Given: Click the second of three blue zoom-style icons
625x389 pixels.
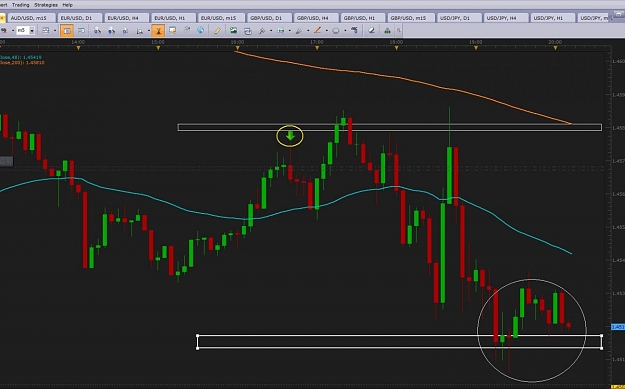Looking at the screenshot, I should 111,30.
